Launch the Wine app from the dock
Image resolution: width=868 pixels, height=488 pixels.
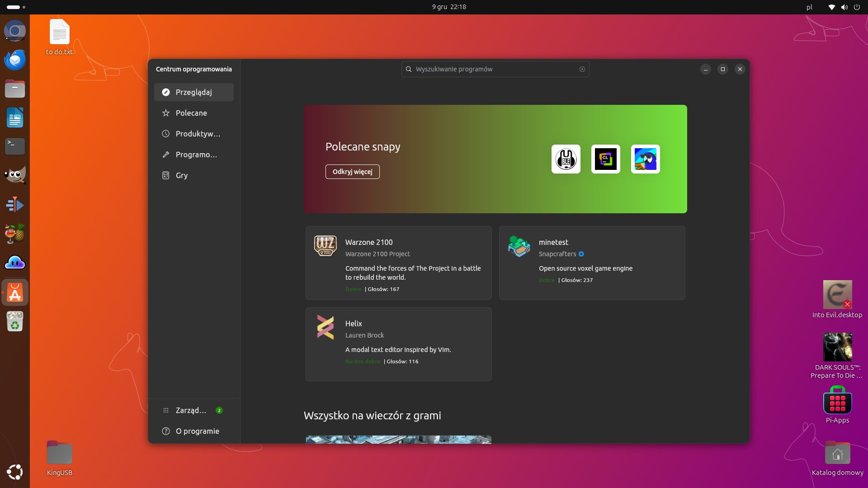coord(15,233)
